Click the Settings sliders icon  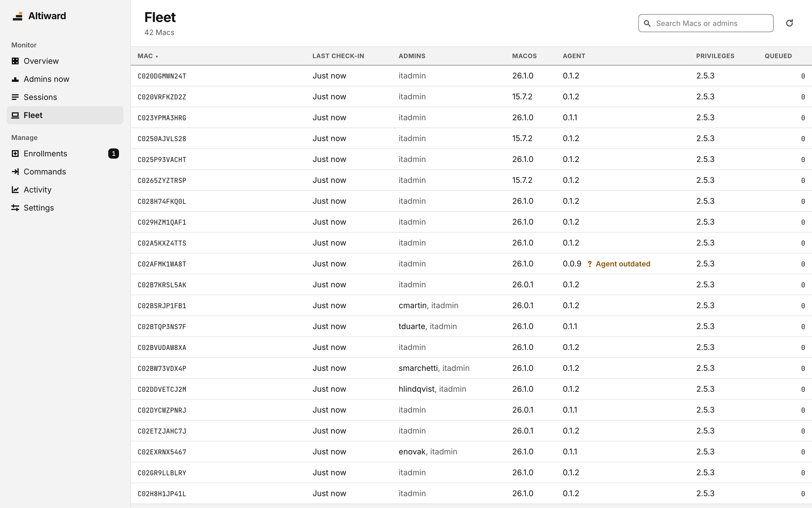[15, 208]
